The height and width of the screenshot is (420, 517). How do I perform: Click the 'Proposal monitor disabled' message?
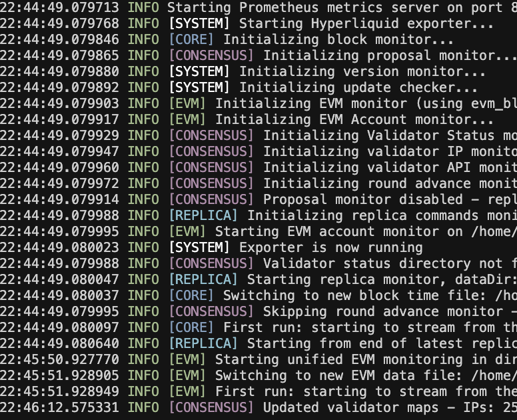pyautogui.click(x=390, y=199)
